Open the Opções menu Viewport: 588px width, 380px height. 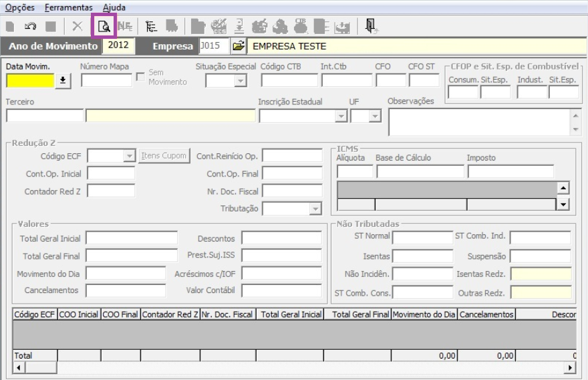[x=19, y=7]
